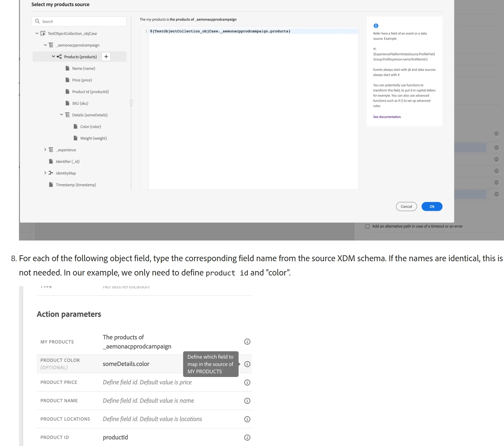Select the Product Id (productId) field

coord(90,92)
